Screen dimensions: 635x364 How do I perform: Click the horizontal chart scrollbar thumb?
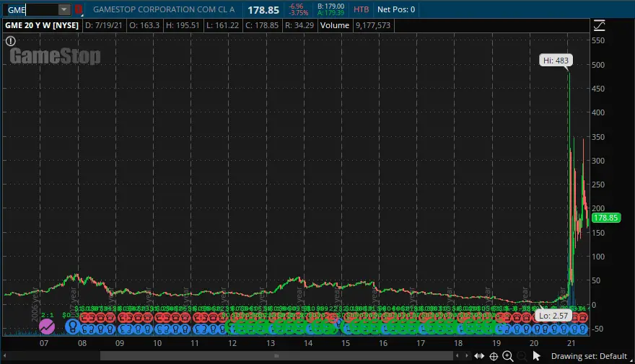point(276,356)
